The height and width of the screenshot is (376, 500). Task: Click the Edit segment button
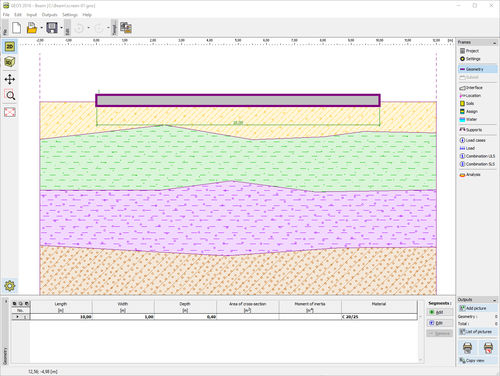(439, 323)
